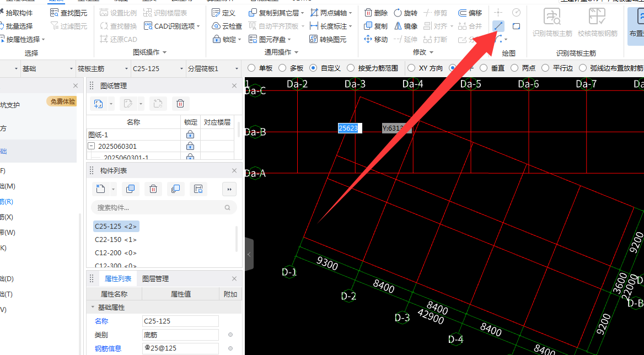Screen dimensions: 644x355
Task: Open the 分层筏板1 dropdown
Action: (x=213, y=68)
